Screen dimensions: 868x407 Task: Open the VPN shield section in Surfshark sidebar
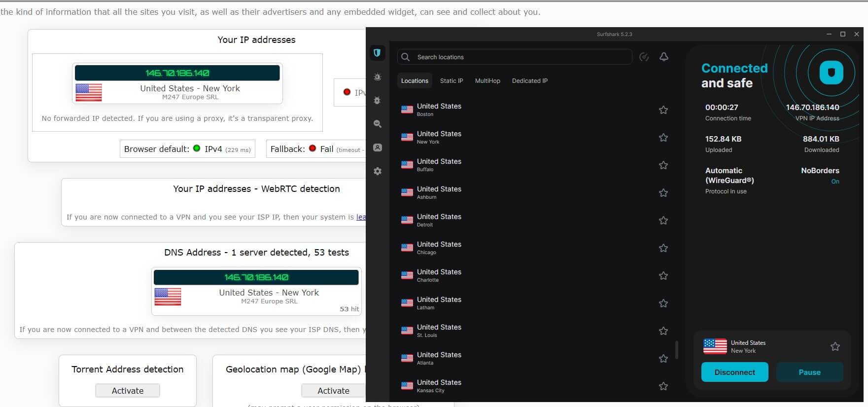[x=377, y=53]
